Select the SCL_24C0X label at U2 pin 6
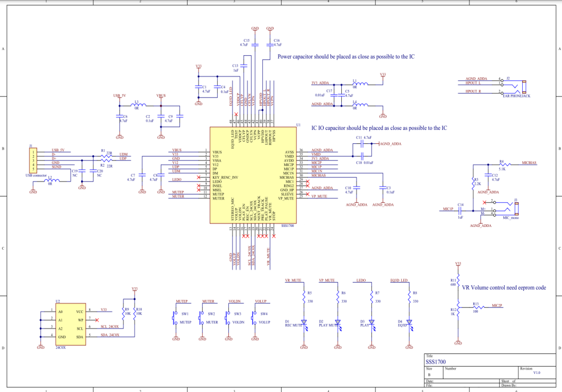The width and height of the screenshot is (562, 392). (109, 326)
